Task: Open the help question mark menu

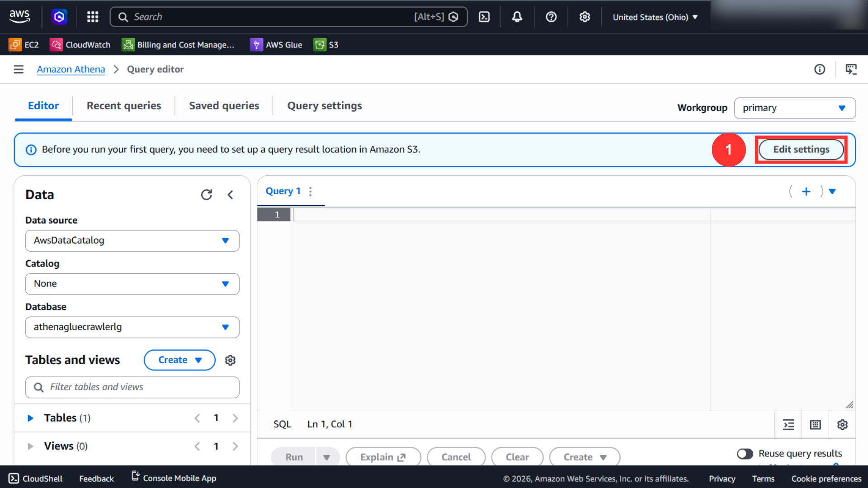Action: click(551, 17)
